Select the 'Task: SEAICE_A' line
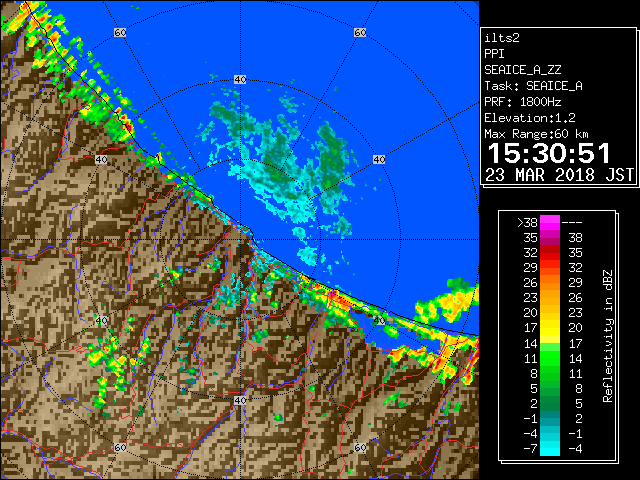The image size is (640, 480). pyautogui.click(x=533, y=86)
